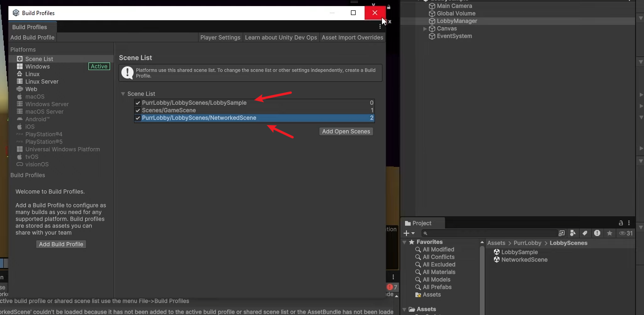
Task: Click the red error count icon in status area
Action: pos(390,287)
